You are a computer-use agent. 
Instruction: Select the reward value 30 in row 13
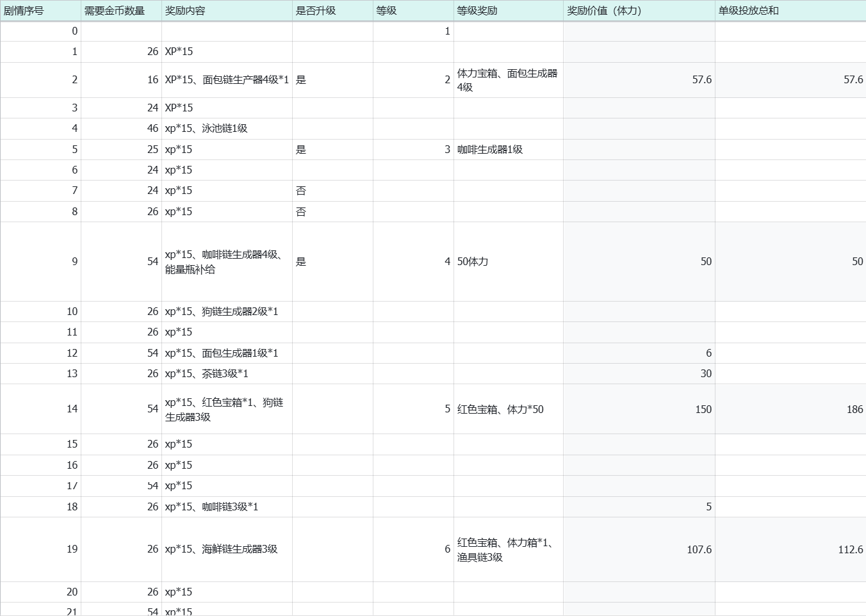click(639, 374)
